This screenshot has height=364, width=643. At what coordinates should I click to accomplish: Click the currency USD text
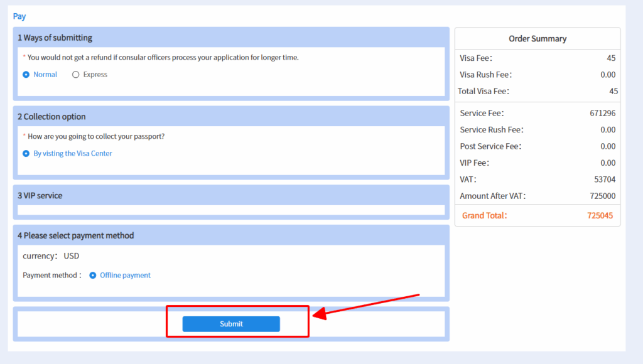[x=51, y=256]
